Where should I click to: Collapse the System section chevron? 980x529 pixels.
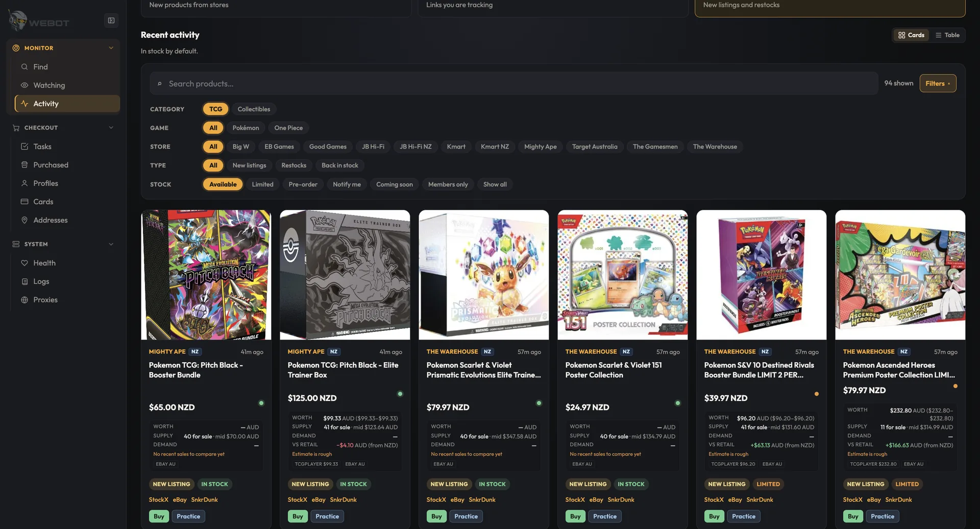(x=111, y=244)
